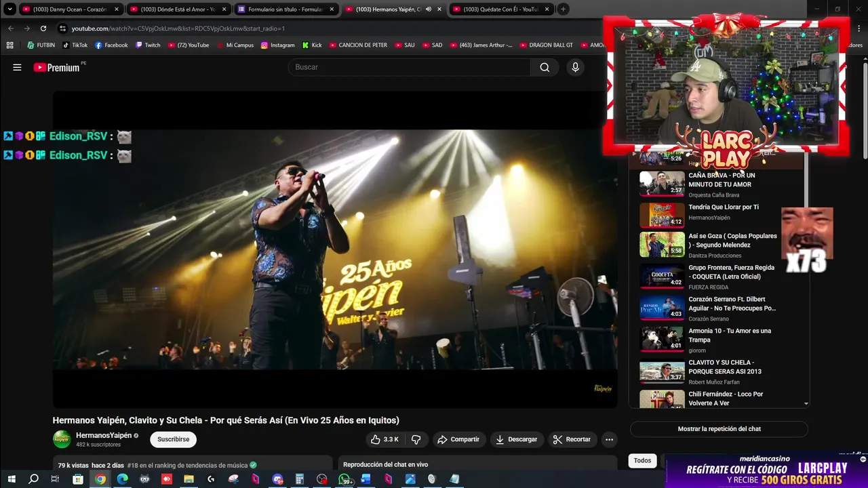The image size is (868, 488).
Task: Open the Instagram bookmark
Action: pyautogui.click(x=277, y=45)
